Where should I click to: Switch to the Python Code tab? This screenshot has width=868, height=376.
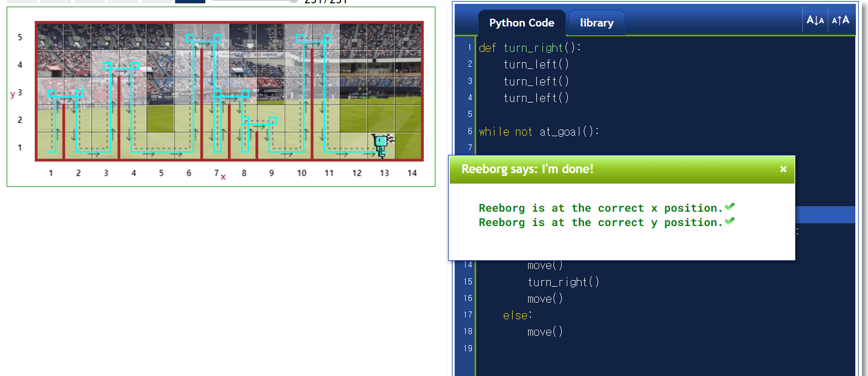click(x=521, y=23)
